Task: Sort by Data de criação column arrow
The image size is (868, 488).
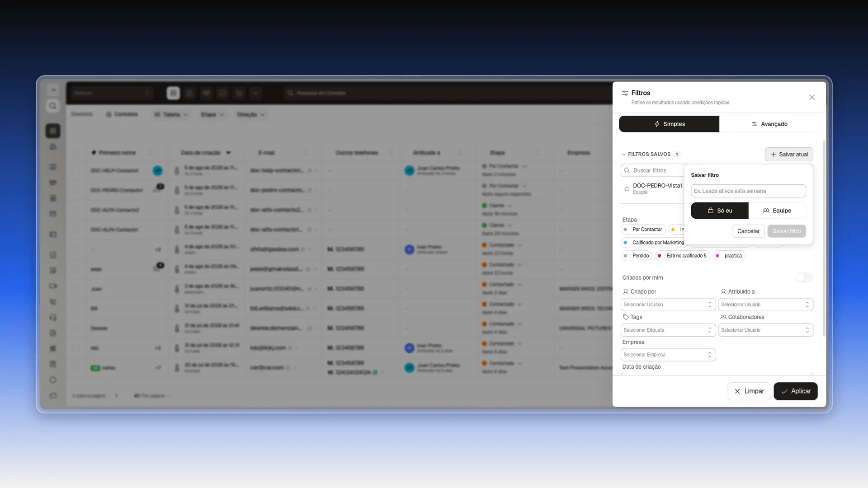Action: [228, 153]
